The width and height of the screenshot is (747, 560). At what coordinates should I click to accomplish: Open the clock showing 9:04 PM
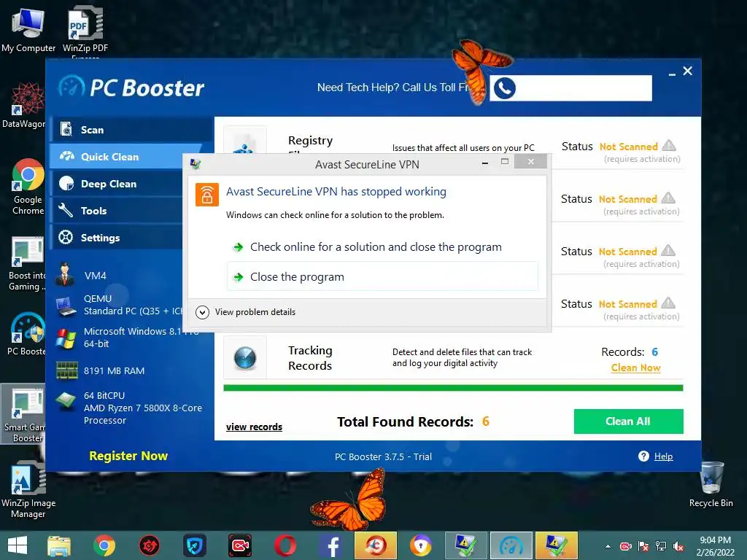(715, 546)
